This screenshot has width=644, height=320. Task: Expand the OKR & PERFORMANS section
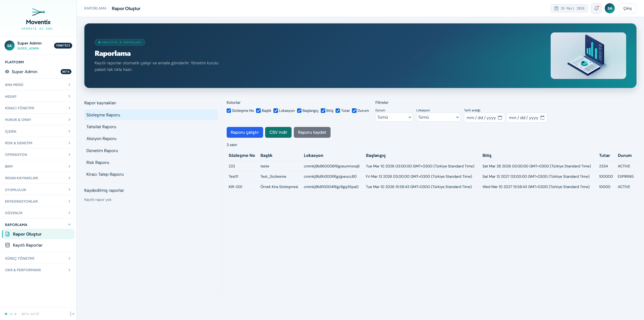[38, 270]
